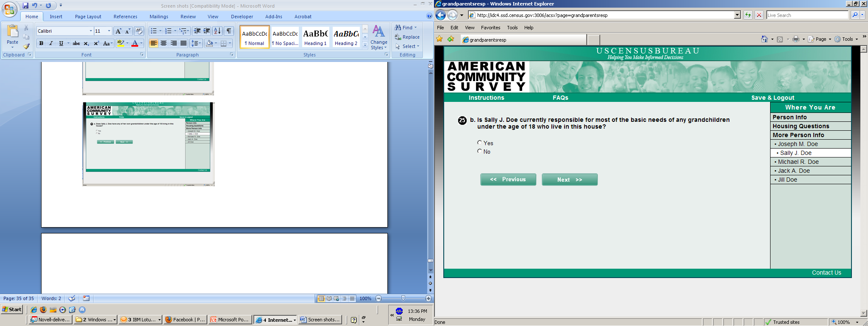Open the Select dropdown in Word's Editing group
868x326 pixels.
point(407,46)
